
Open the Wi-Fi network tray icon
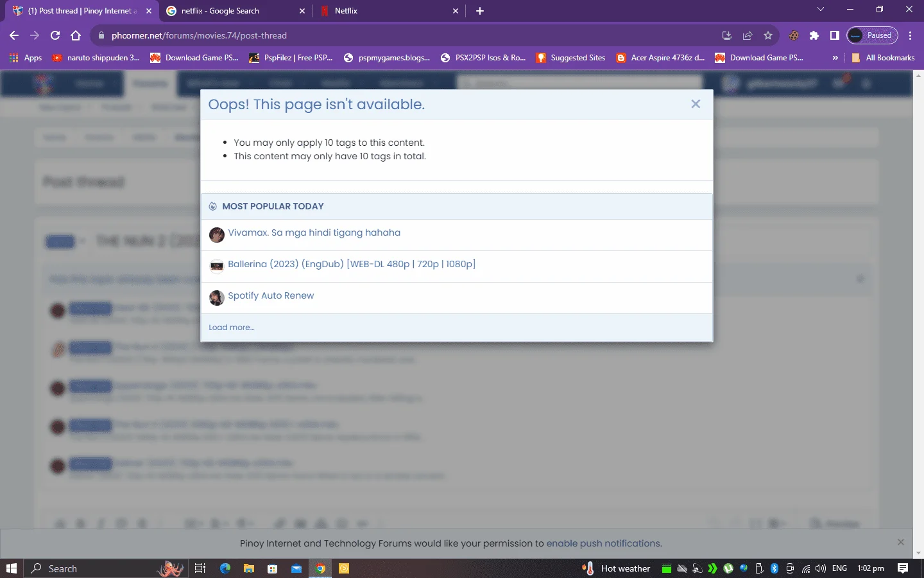(x=805, y=568)
